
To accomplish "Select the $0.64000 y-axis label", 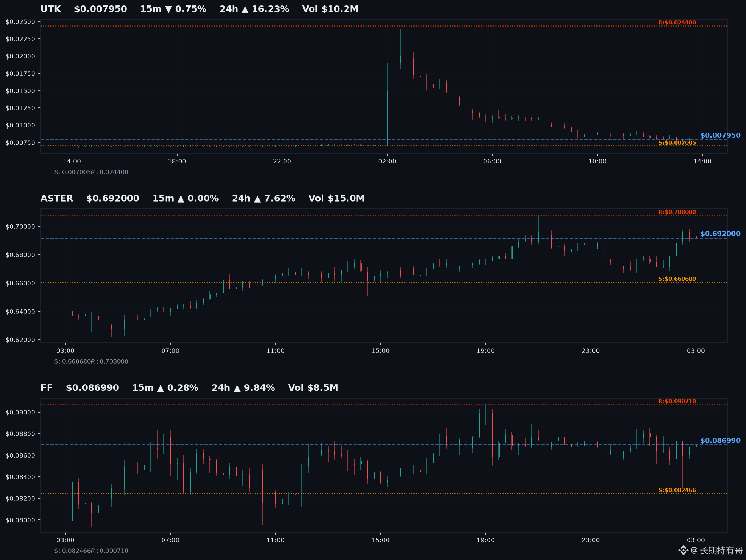I will pos(20,312).
